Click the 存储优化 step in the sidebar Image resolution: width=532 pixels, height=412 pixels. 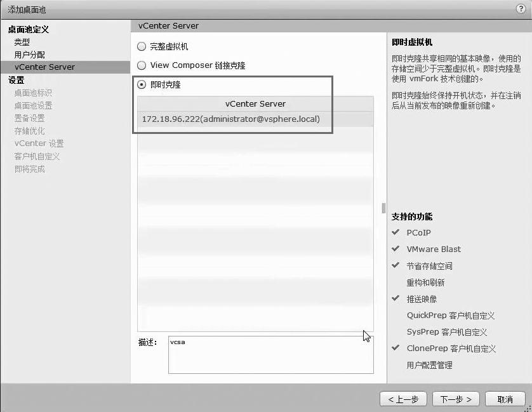(x=29, y=131)
